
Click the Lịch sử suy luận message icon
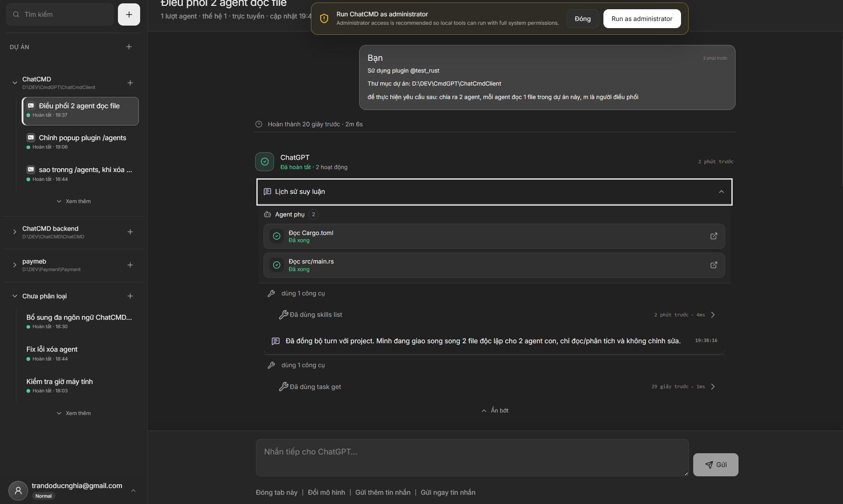pos(267,191)
